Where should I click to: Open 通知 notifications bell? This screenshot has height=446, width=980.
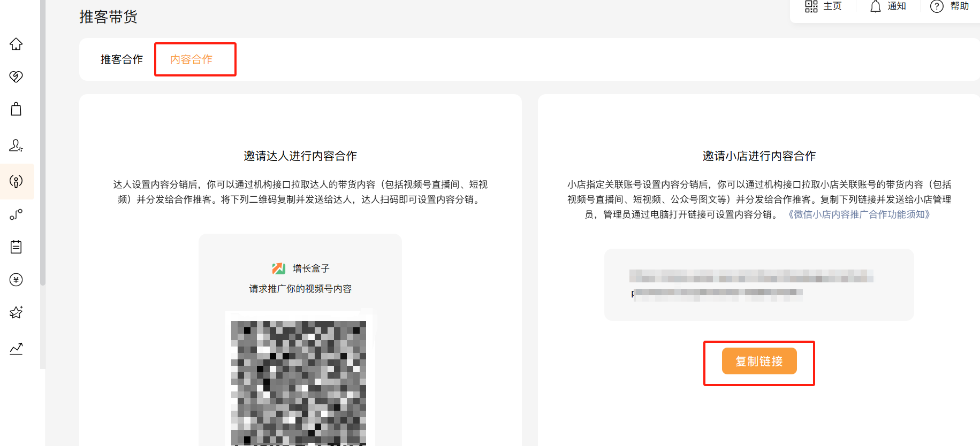coord(887,6)
